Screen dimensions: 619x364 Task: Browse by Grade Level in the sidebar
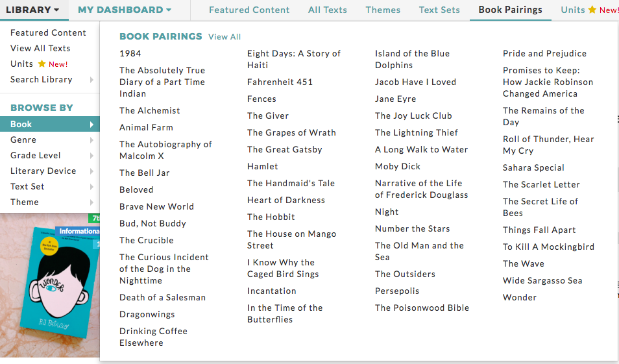click(36, 156)
